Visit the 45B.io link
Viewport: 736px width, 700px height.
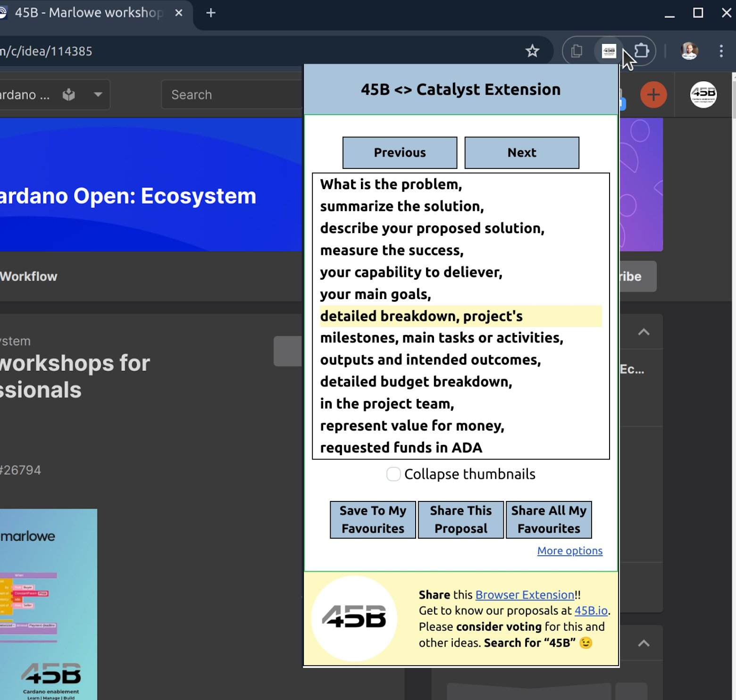(x=591, y=611)
